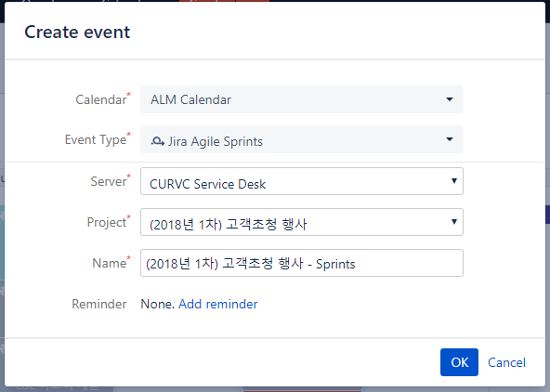Choose the Jira Agile Sprints event type text
550x392 pixels.
point(216,141)
